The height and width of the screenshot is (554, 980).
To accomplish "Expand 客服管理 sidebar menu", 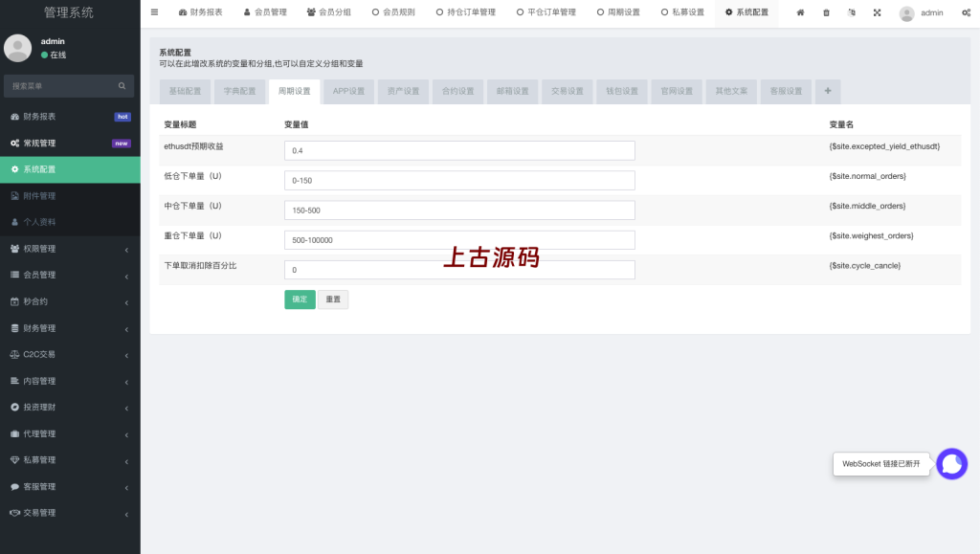I will [x=70, y=487].
